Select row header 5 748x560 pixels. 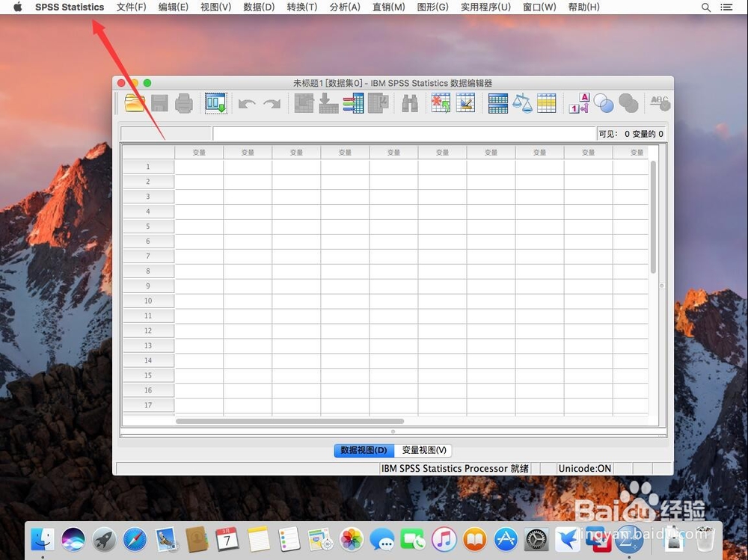(148, 226)
